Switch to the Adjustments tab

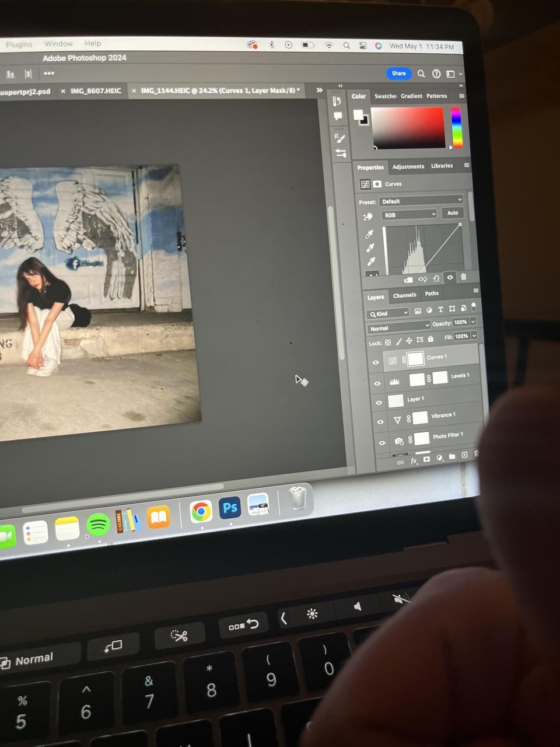pyautogui.click(x=408, y=167)
